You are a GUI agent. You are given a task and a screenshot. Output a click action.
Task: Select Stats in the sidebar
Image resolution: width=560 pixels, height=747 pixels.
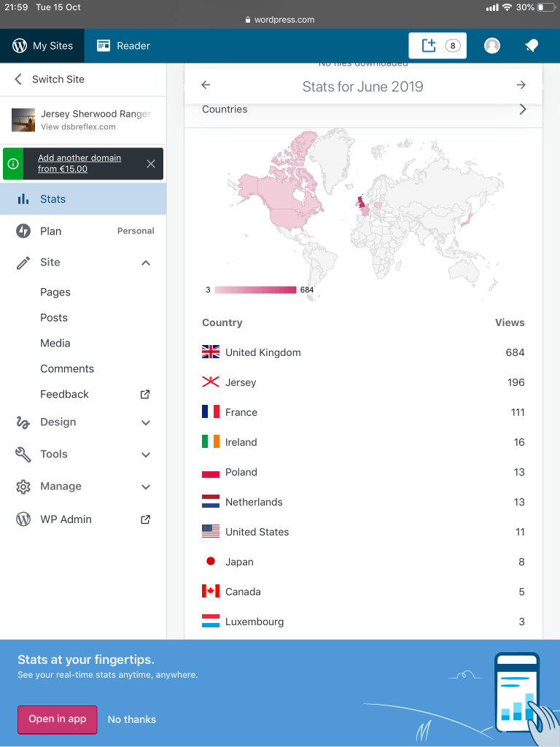52,199
